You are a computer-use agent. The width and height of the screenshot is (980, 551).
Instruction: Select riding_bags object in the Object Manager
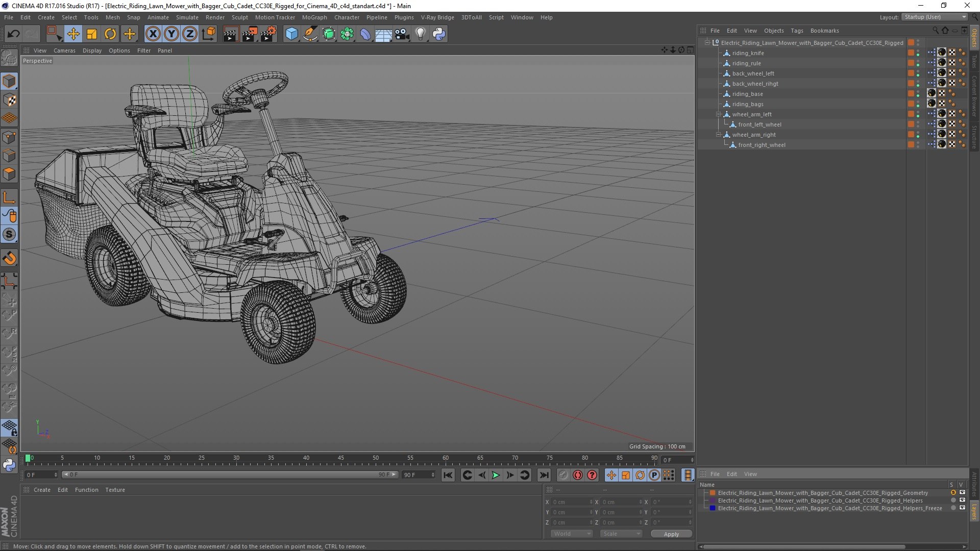748,104
